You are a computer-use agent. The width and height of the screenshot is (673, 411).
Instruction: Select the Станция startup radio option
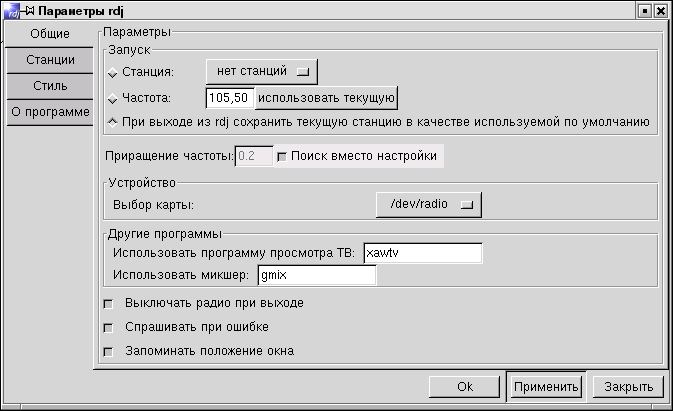point(112,72)
